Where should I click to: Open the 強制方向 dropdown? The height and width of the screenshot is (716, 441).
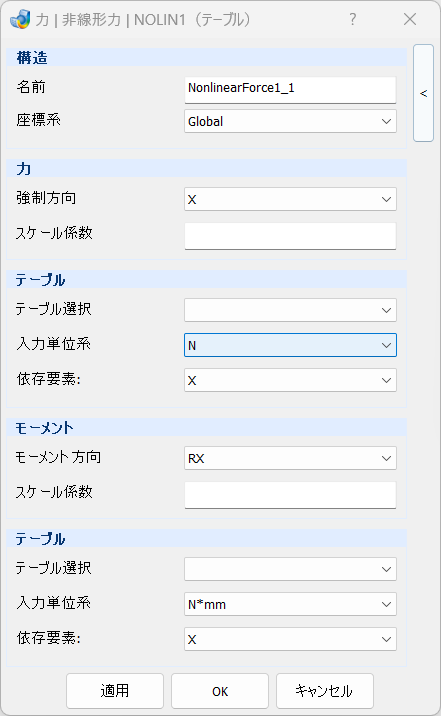tap(290, 200)
